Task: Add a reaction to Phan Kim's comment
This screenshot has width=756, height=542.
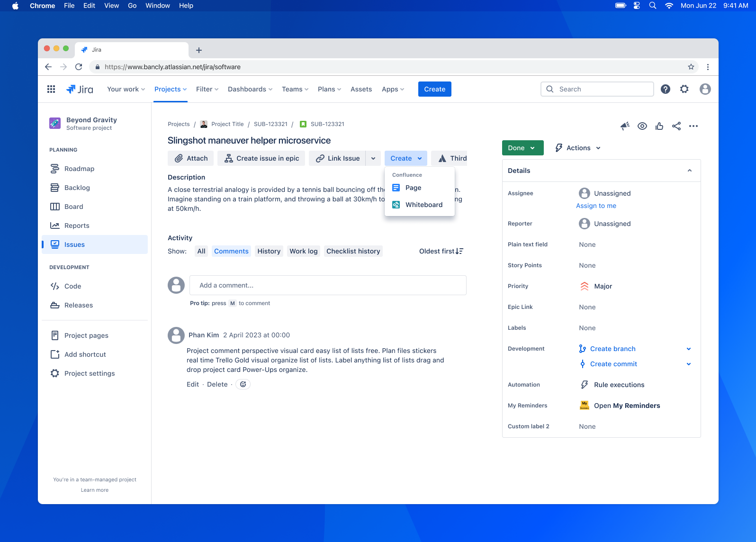Action: coord(243,384)
